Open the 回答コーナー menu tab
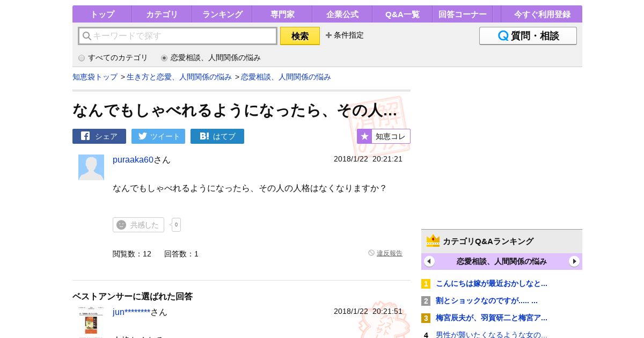 463,14
